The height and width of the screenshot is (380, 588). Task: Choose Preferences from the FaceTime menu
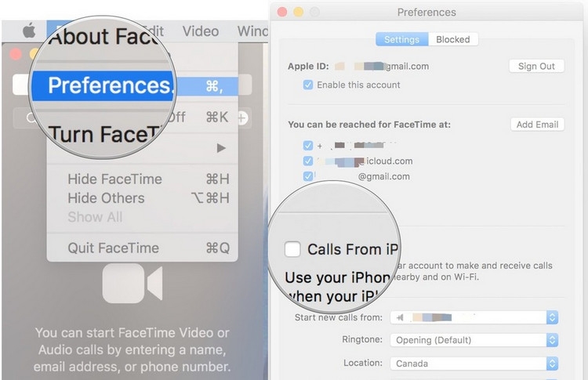coord(135,86)
